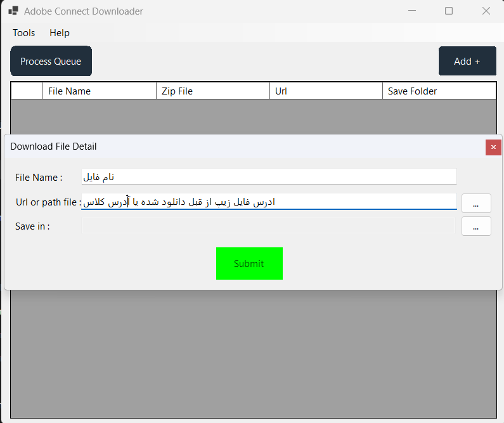Click the Url column header
The image size is (504, 423).
[x=326, y=91]
